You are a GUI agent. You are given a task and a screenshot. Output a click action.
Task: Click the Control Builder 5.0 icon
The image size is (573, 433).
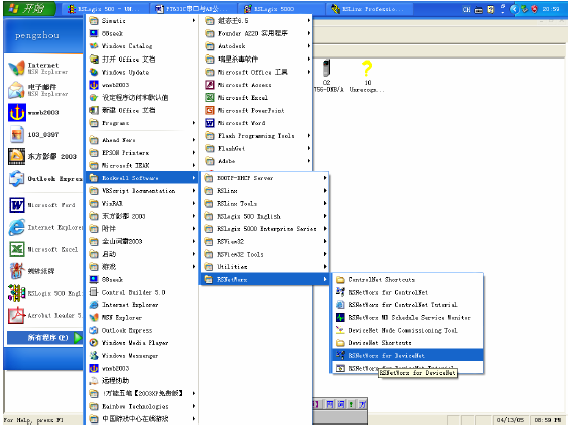[x=94, y=292]
